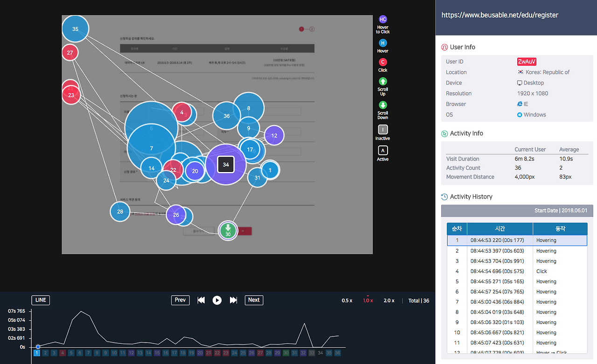Skip forward with fast-forward icon

coord(234,300)
